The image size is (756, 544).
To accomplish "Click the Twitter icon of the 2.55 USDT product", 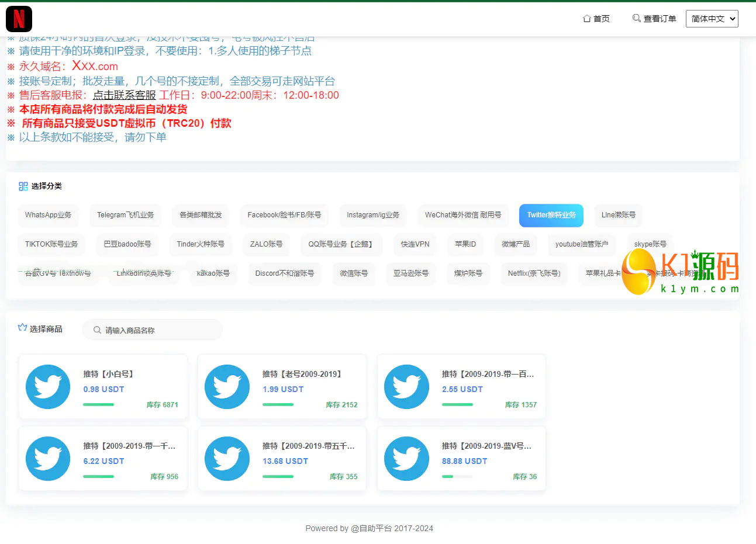I will click(406, 387).
